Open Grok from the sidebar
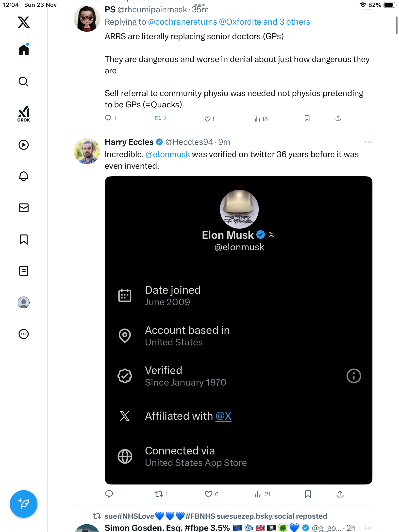The image size is (399, 532). coord(24,114)
